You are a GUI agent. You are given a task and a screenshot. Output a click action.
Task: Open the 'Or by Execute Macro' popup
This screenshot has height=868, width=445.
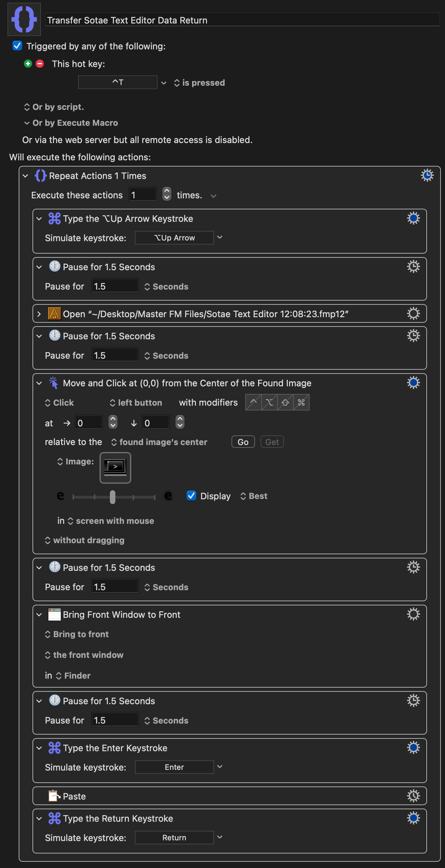point(71,123)
